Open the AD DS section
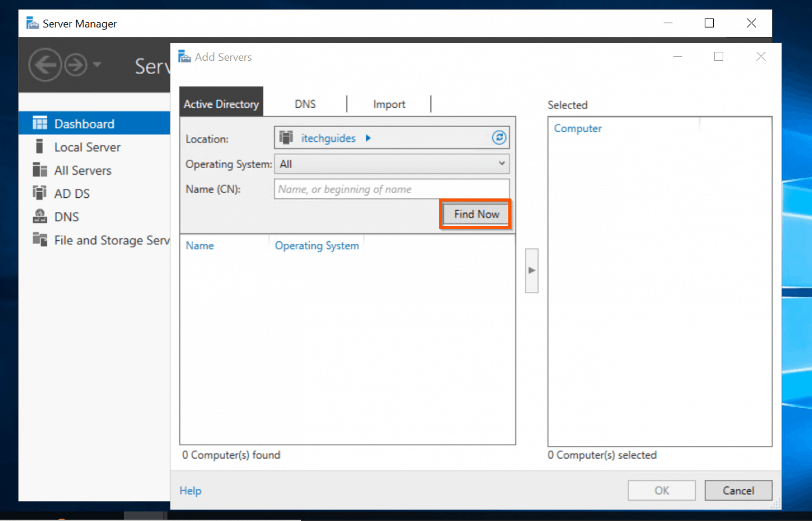Image resolution: width=812 pixels, height=521 pixels. pyautogui.click(x=72, y=193)
